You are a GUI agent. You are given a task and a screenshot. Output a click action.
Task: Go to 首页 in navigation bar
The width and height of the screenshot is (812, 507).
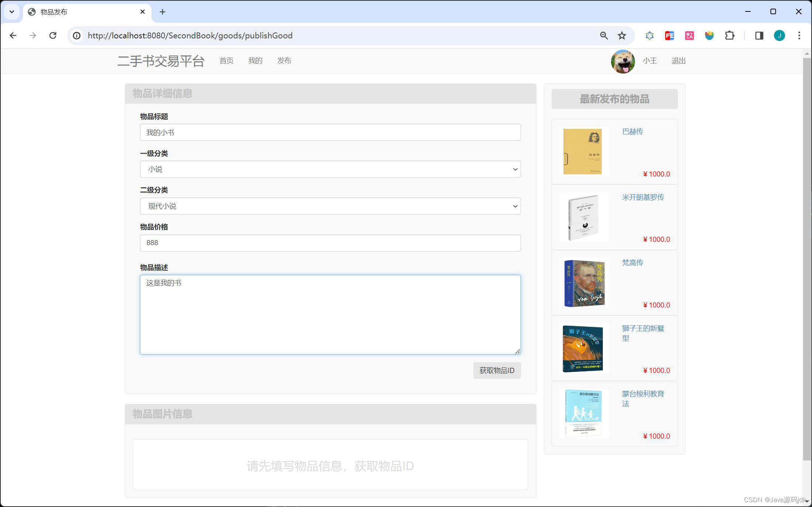click(226, 61)
